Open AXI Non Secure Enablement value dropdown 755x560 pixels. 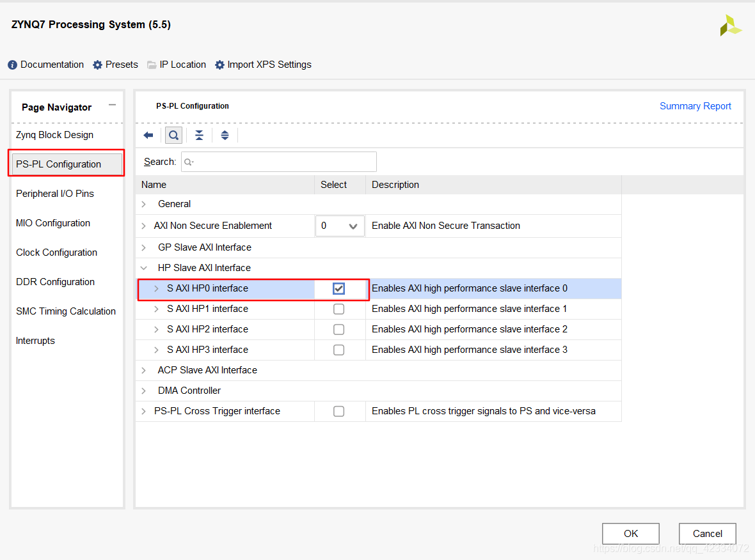click(340, 226)
